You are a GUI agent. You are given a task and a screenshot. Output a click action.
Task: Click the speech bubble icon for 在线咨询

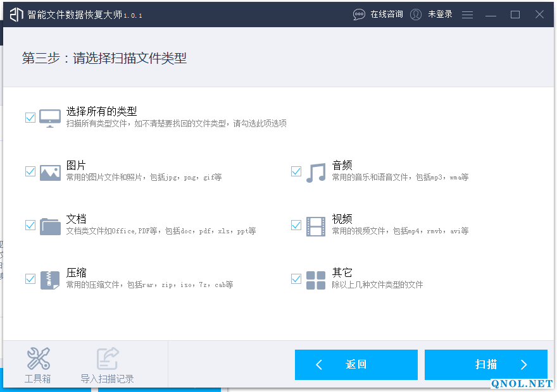pos(359,14)
